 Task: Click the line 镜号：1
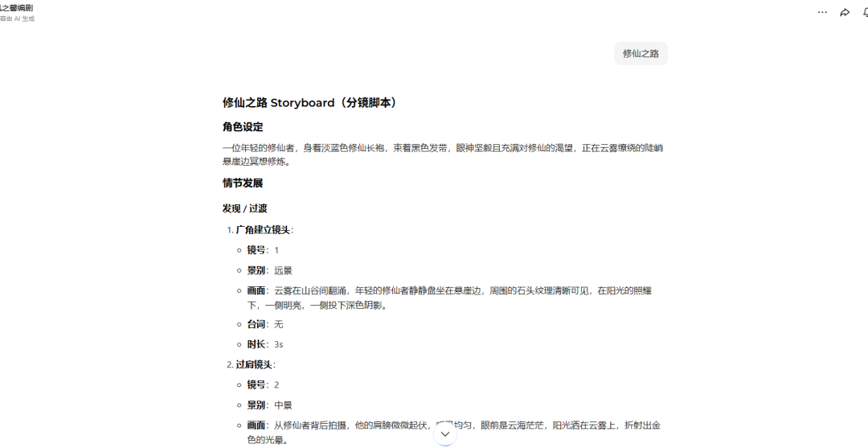263,250
